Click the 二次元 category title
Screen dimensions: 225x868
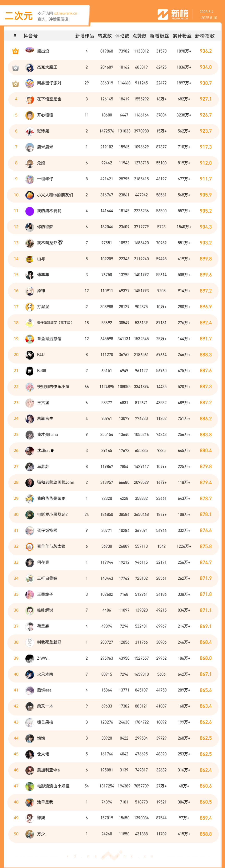pos(19,15)
